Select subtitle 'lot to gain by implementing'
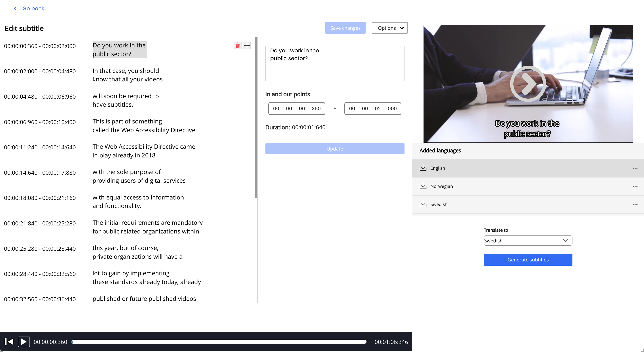The height and width of the screenshot is (352, 644). point(146,277)
